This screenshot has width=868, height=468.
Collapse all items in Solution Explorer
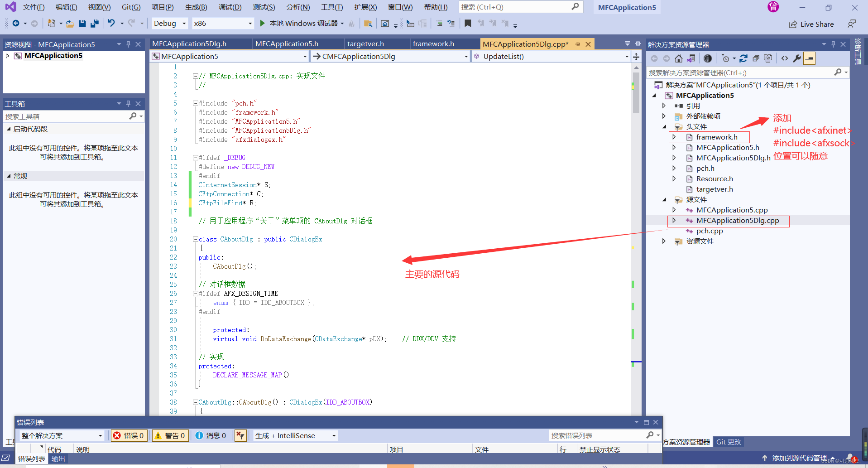pyautogui.click(x=756, y=58)
